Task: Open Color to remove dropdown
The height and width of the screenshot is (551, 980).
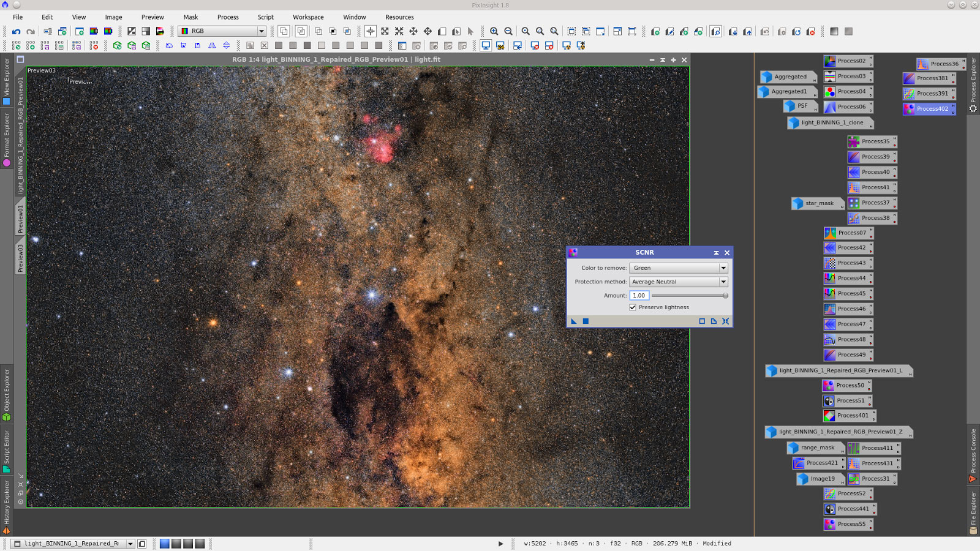Action: pyautogui.click(x=679, y=268)
